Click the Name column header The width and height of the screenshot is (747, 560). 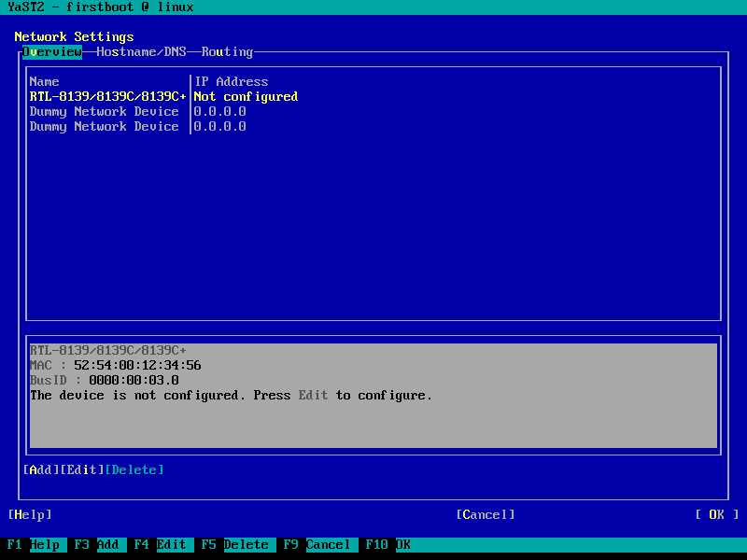45,82
